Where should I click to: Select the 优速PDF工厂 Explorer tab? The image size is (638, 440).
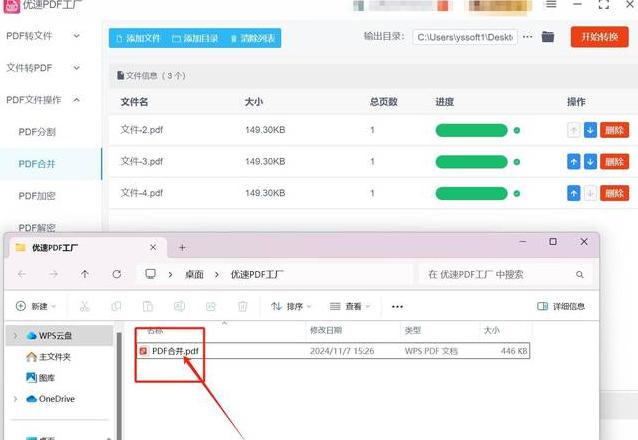click(87, 247)
